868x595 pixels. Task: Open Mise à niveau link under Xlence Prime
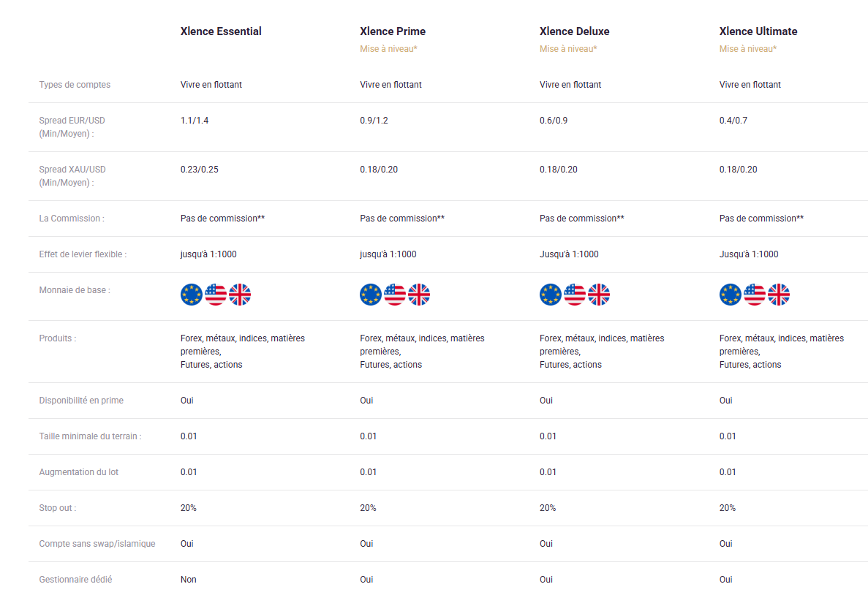tap(388, 49)
